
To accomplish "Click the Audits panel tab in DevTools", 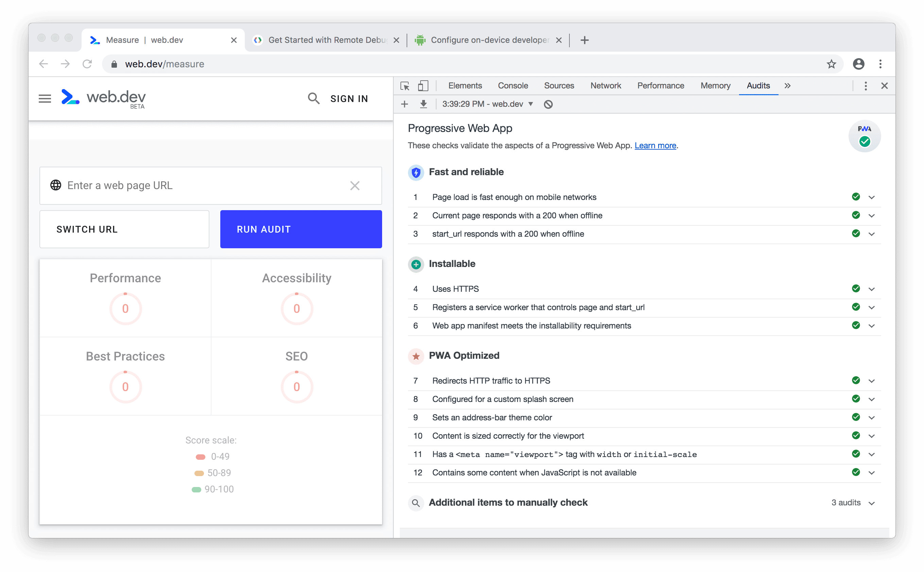I will (757, 86).
